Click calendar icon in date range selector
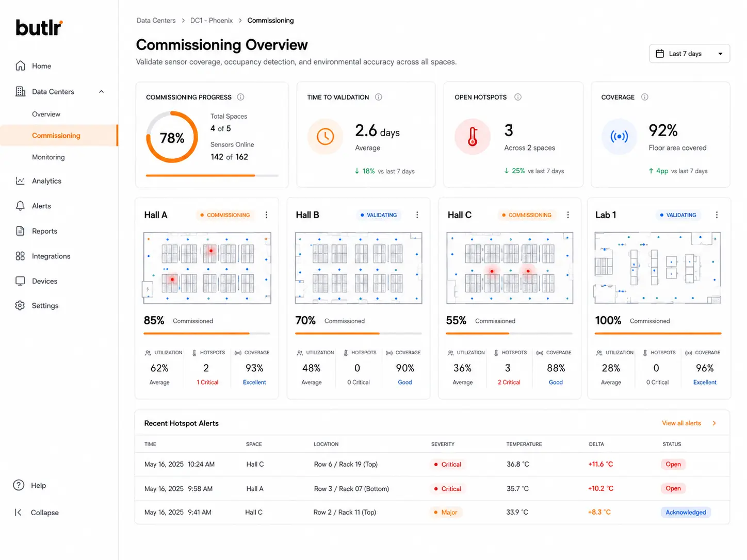This screenshot has height=560, width=747. click(660, 54)
